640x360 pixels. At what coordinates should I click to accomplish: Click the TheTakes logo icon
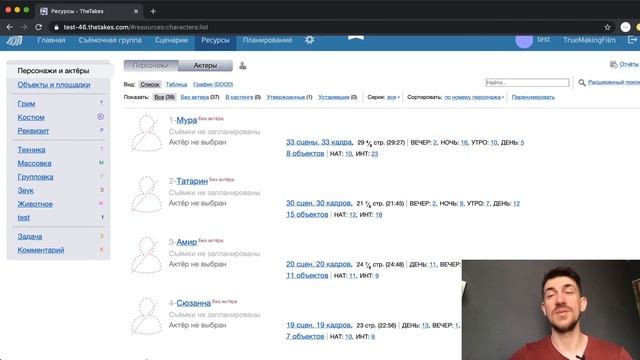(x=14, y=40)
